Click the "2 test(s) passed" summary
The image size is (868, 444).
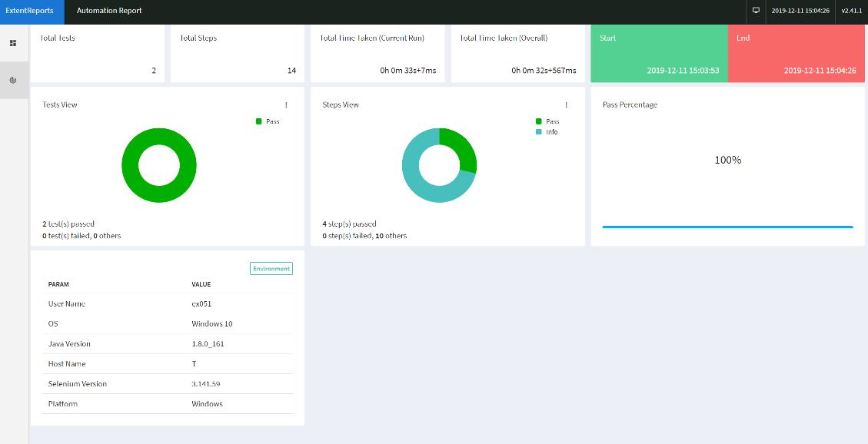68,224
